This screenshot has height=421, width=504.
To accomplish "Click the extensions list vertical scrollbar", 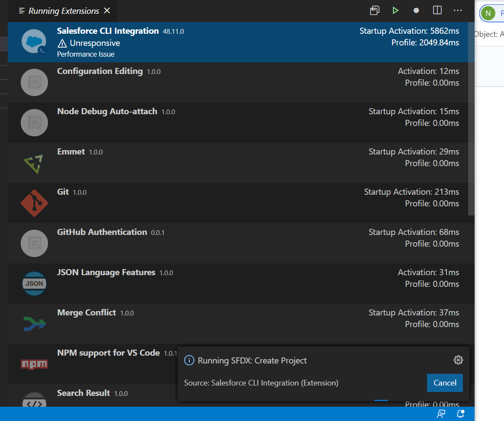I will 471,119.
